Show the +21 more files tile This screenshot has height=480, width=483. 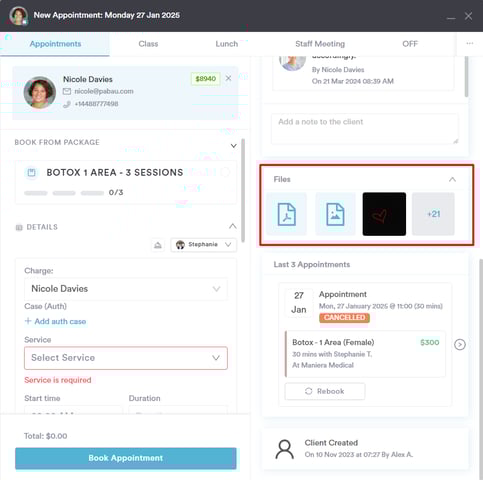pyautogui.click(x=433, y=214)
